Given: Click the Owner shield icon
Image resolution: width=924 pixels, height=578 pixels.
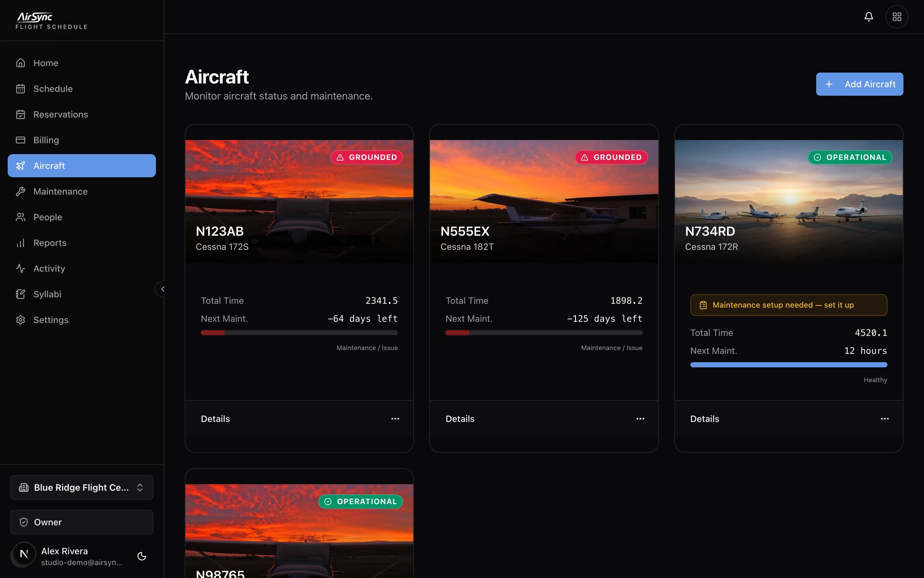Looking at the screenshot, I should click(x=24, y=522).
